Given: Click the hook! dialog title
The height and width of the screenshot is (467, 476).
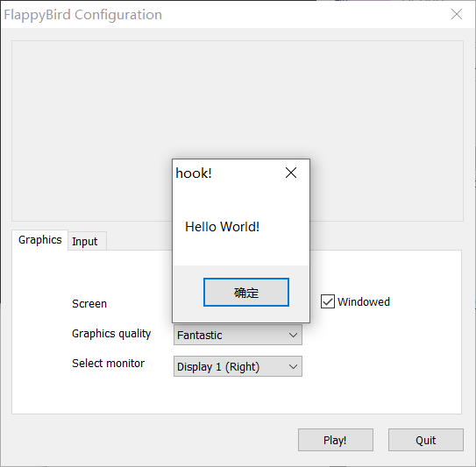Looking at the screenshot, I should click(x=194, y=173).
